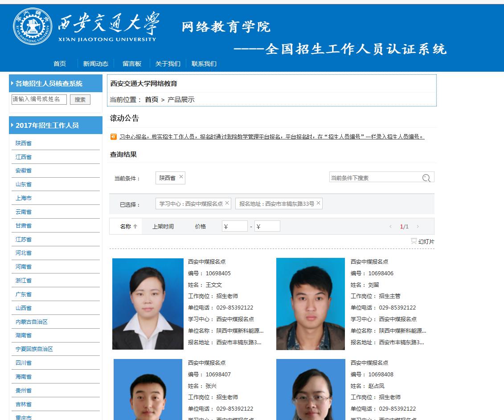Click the minimum price ¥ input field
This screenshot has width=504, height=420.
click(x=235, y=226)
